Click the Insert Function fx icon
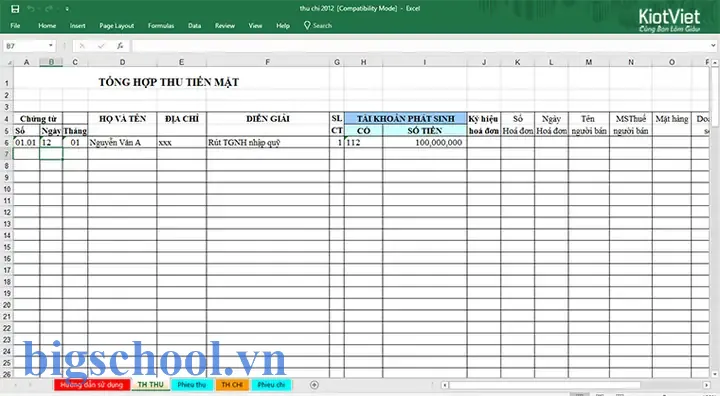 pyautogui.click(x=120, y=46)
